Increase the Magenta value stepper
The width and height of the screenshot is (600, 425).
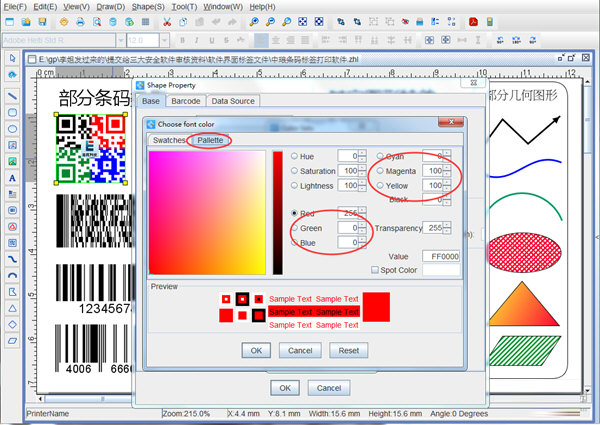click(446, 168)
